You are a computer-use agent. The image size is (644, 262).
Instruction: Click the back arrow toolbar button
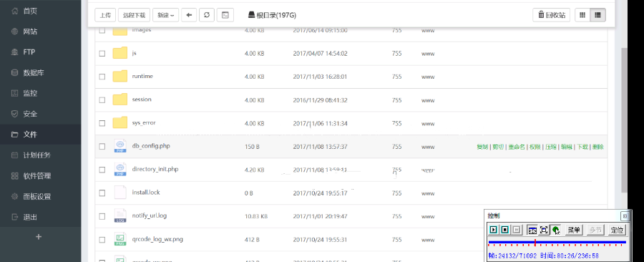tap(189, 15)
